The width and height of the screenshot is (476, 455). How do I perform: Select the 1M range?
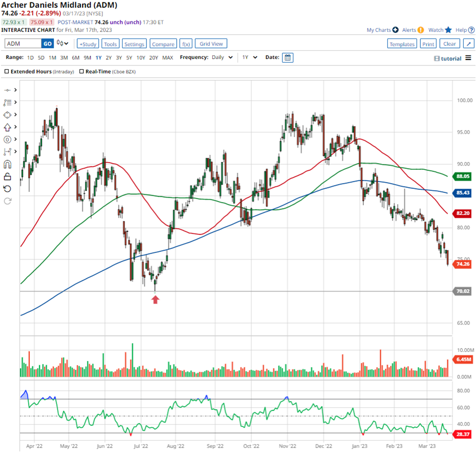pos(52,58)
